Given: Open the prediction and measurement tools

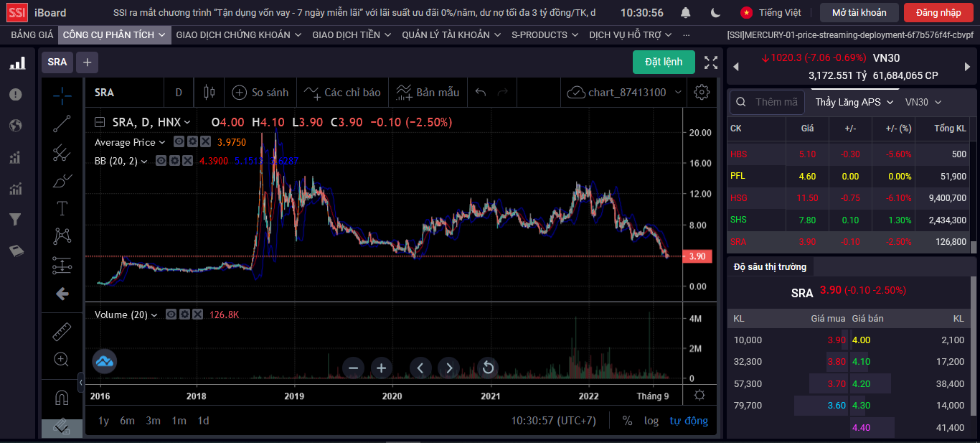Looking at the screenshot, I should (x=62, y=265).
